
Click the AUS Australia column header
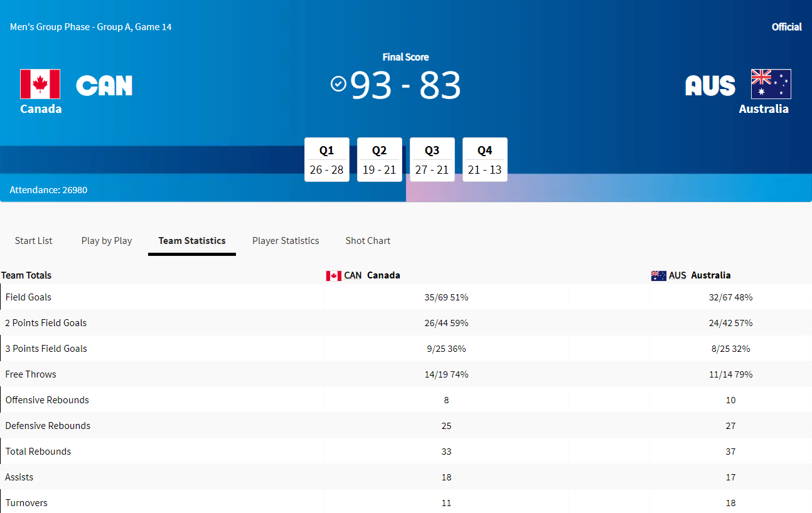[x=691, y=275]
